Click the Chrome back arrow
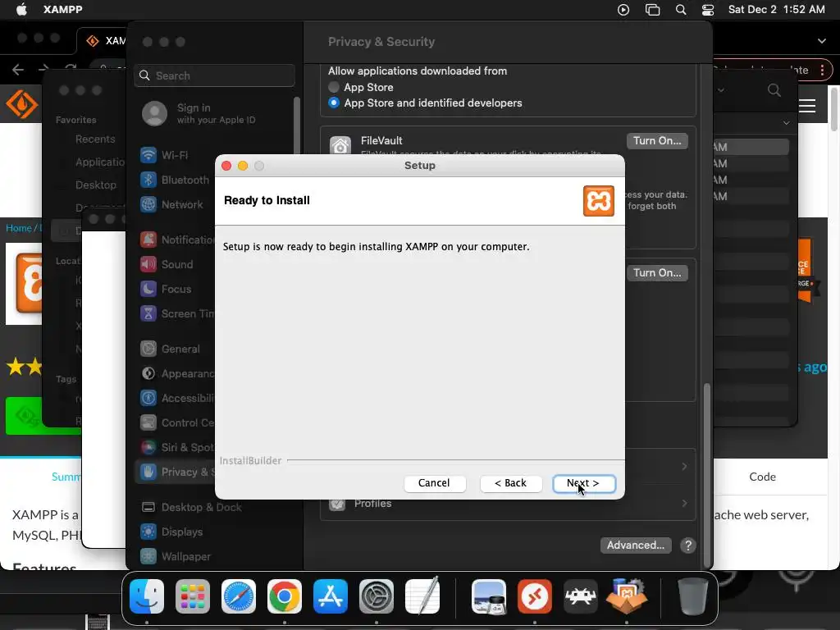 (x=18, y=70)
